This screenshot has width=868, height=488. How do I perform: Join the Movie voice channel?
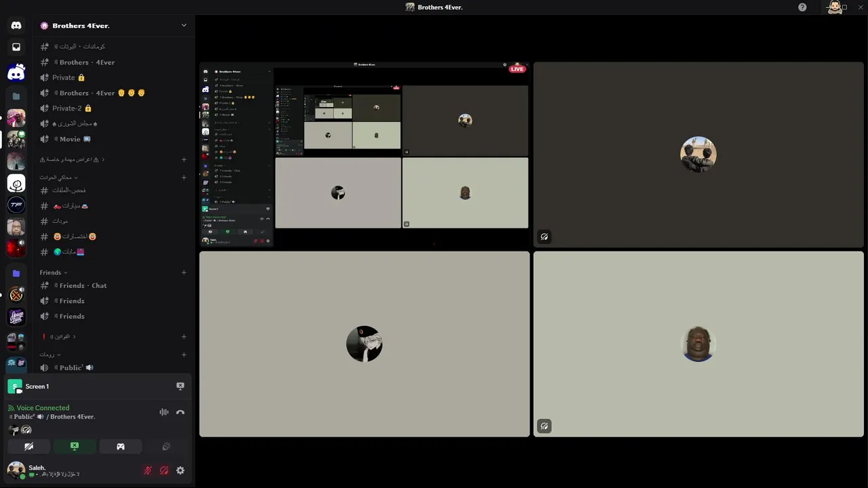pos(113,139)
